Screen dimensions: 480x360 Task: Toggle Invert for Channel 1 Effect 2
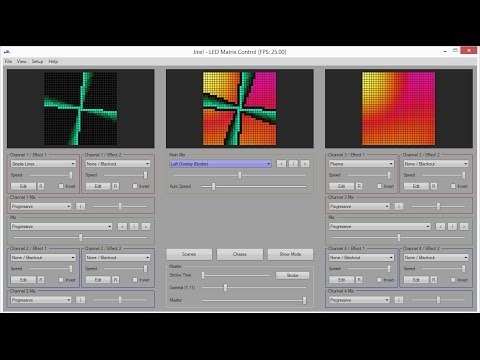point(135,186)
